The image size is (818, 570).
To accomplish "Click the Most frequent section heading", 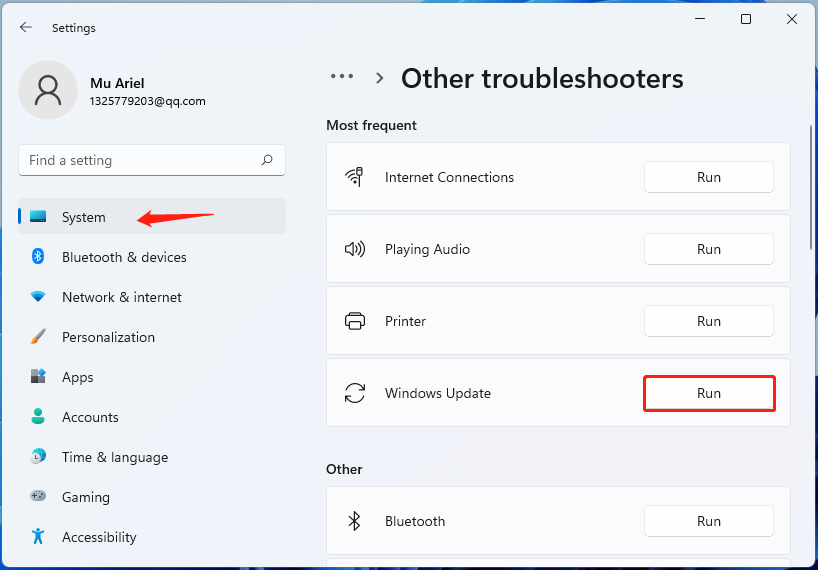I will (371, 125).
